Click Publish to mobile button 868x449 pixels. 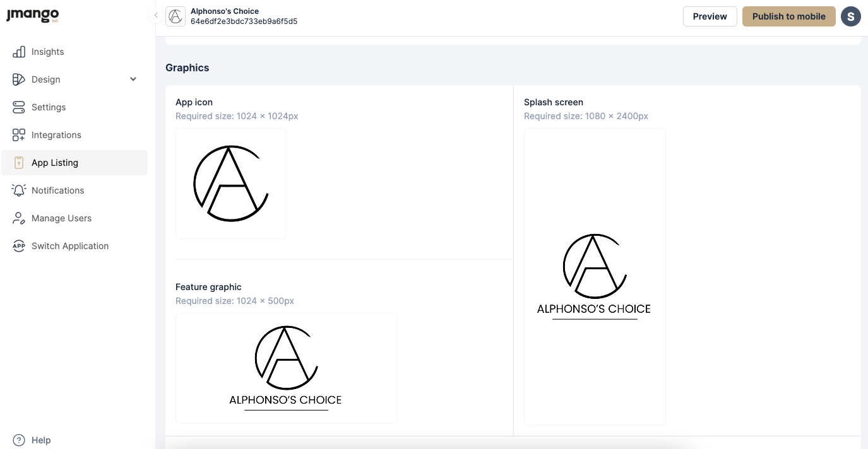(x=788, y=16)
